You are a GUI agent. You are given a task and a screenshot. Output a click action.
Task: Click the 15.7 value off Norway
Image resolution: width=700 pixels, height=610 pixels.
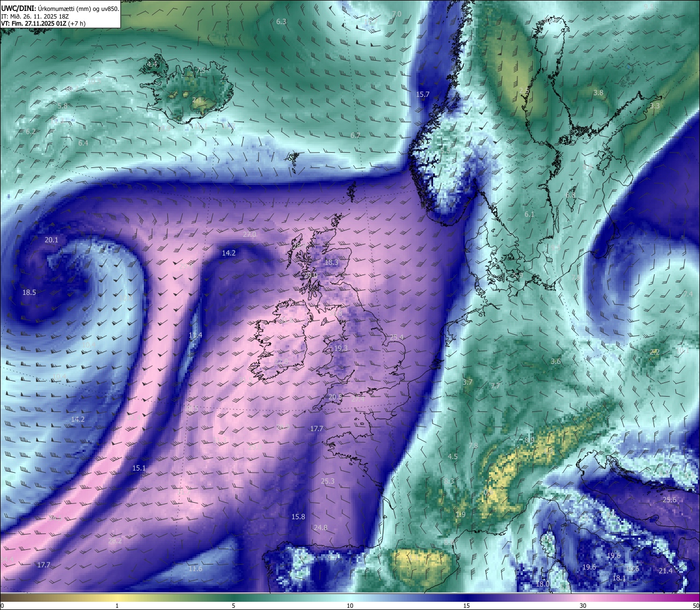point(423,94)
